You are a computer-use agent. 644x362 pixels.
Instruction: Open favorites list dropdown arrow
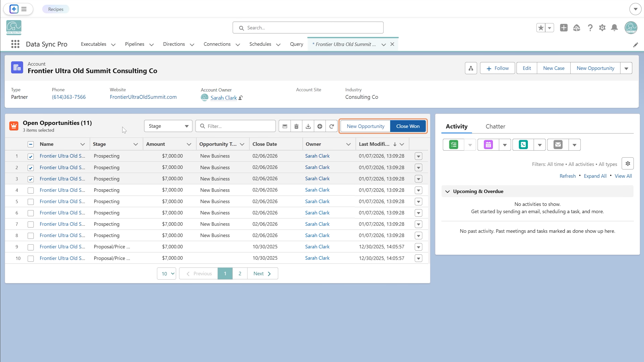point(550,28)
